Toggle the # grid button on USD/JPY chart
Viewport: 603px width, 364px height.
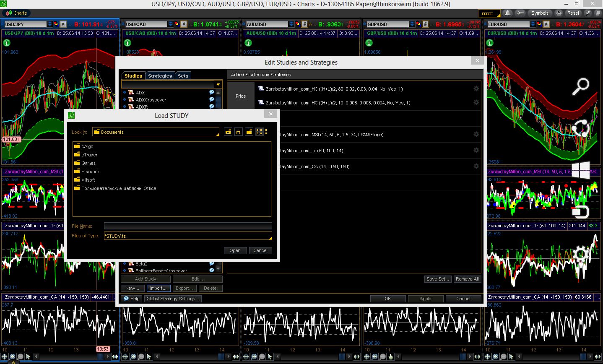pos(63,24)
